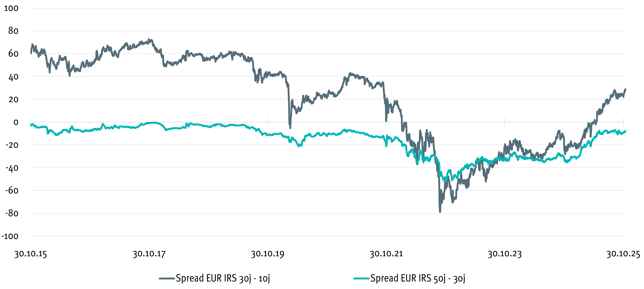644x289 pixels.
Task: Click the -100 y-axis label
Action: tap(10, 236)
